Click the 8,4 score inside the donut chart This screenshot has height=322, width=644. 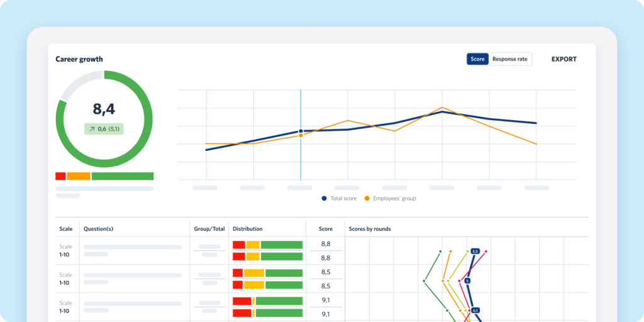104,109
